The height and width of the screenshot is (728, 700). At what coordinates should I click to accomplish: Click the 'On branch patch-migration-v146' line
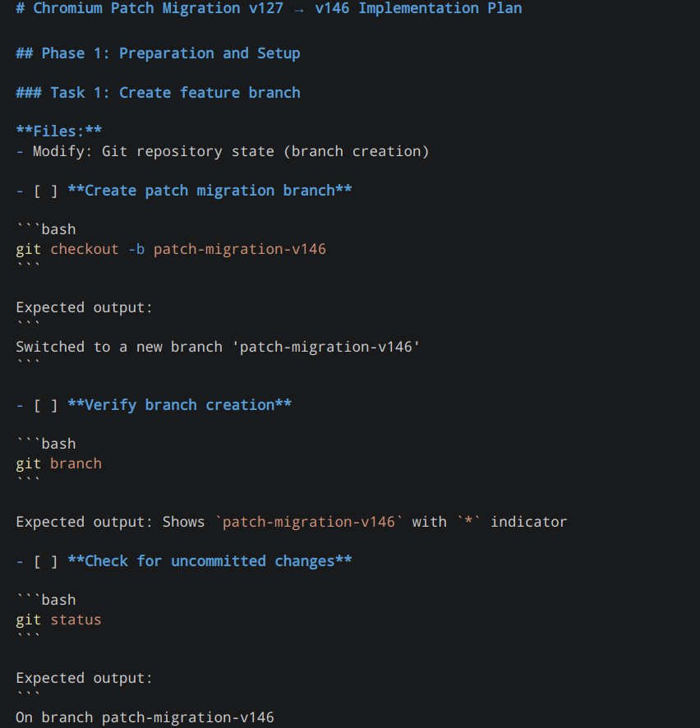pyautogui.click(x=145, y=717)
